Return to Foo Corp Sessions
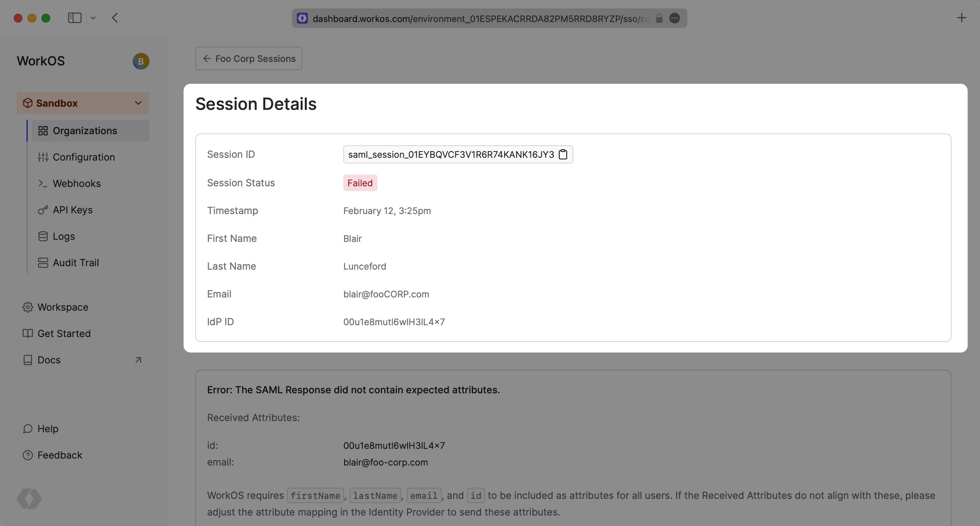This screenshot has width=980, height=526. pyautogui.click(x=249, y=59)
